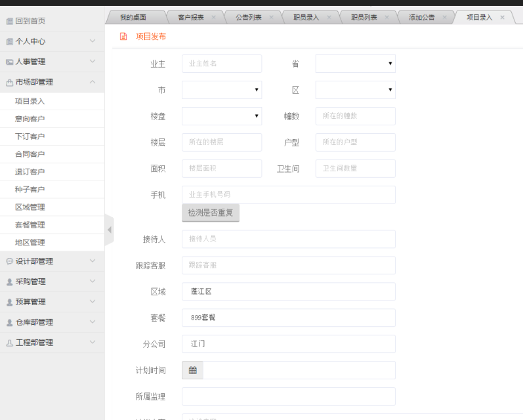This screenshot has width=523, height=420.
Task: Open the 省 province dropdown
Action: pyautogui.click(x=355, y=64)
